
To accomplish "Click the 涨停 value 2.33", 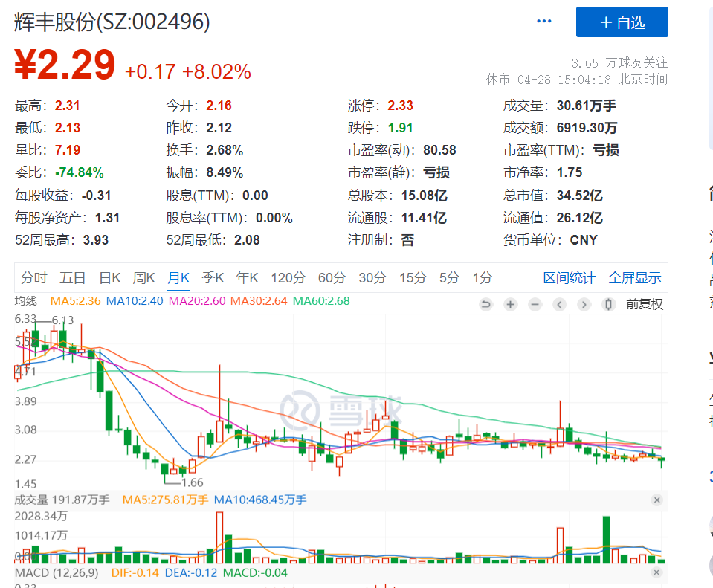I will pyautogui.click(x=400, y=106).
